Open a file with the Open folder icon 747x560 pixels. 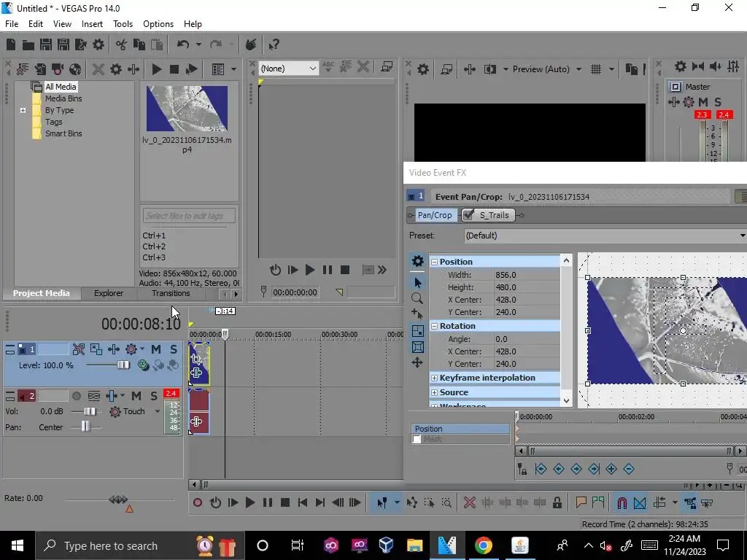[x=28, y=44]
